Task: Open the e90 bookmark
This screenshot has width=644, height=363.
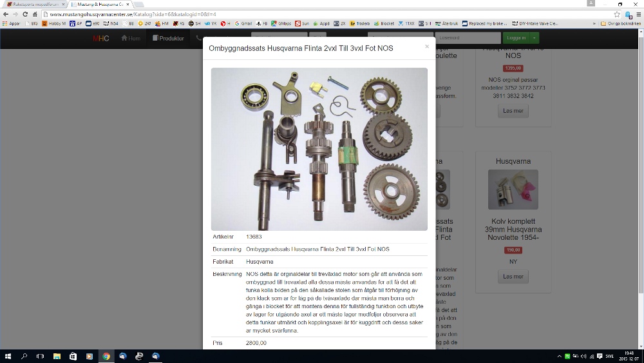Action: (92, 23)
